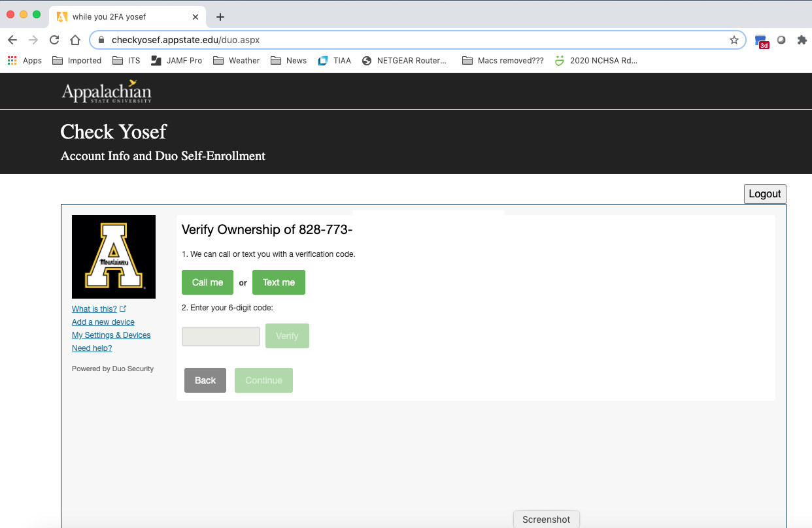Click the browser back arrow
The width and height of the screenshot is (812, 528).
[x=12, y=40]
